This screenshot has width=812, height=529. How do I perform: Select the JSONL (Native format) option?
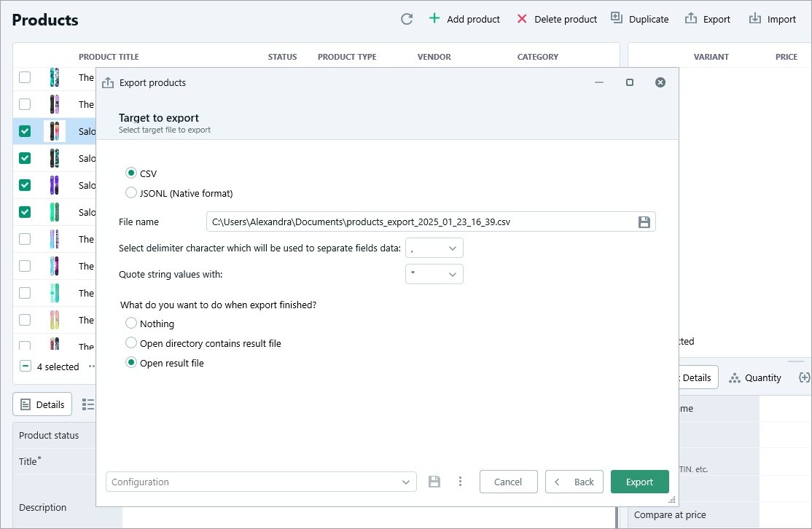coord(131,192)
